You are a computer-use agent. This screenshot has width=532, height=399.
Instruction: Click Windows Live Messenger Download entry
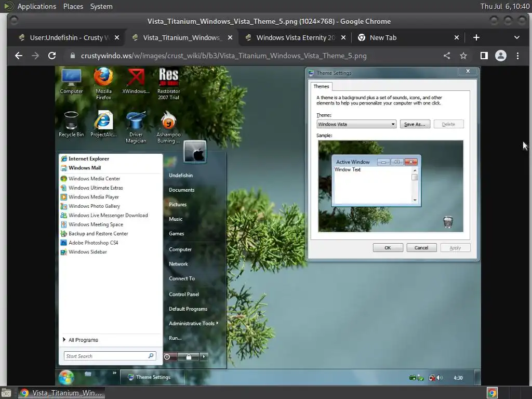coord(111,215)
